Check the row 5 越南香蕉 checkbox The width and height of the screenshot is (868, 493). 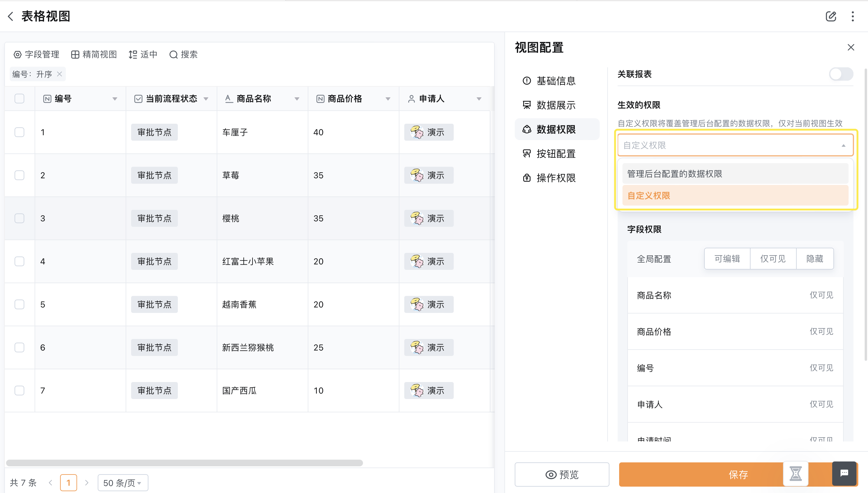(x=19, y=304)
